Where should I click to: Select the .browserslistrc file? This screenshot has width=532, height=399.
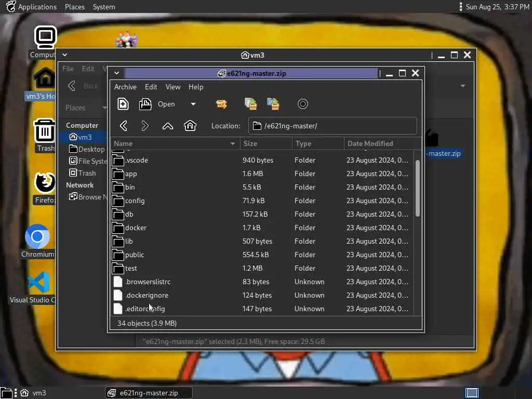click(262, 282)
